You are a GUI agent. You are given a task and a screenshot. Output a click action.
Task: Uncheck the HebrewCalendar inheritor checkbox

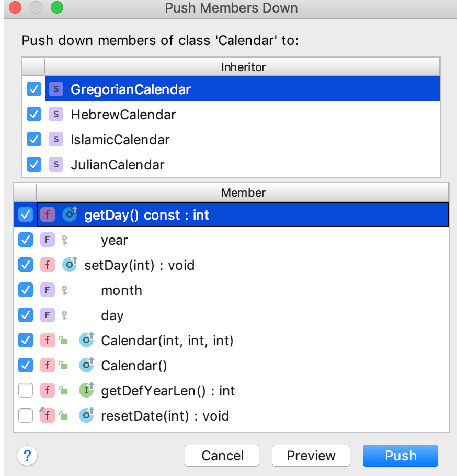pyautogui.click(x=33, y=114)
